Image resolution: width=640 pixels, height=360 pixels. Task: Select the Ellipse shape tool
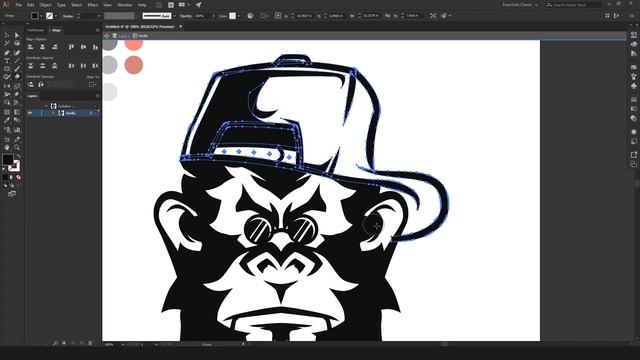[7, 69]
